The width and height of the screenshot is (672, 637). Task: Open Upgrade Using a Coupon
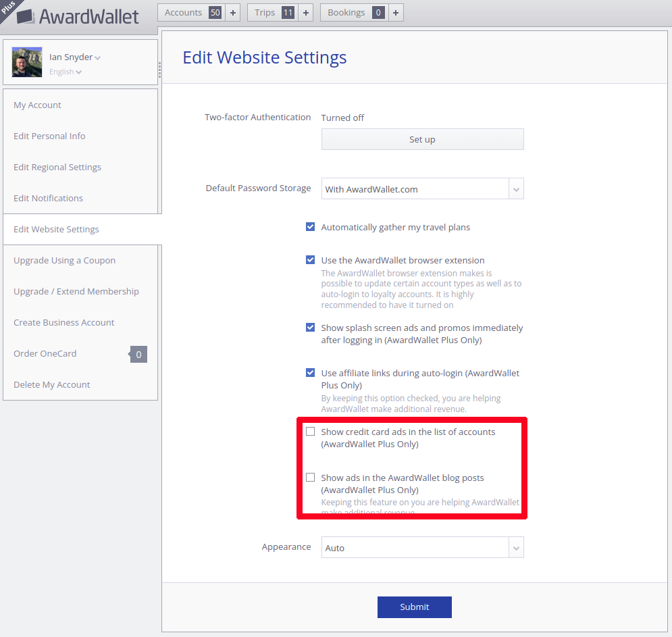coord(64,261)
